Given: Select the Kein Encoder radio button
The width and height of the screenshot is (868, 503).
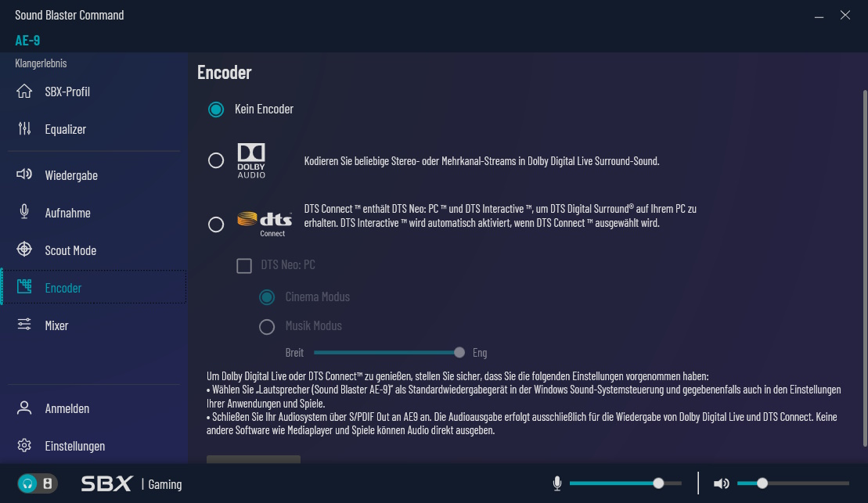Looking at the screenshot, I should [x=216, y=110].
